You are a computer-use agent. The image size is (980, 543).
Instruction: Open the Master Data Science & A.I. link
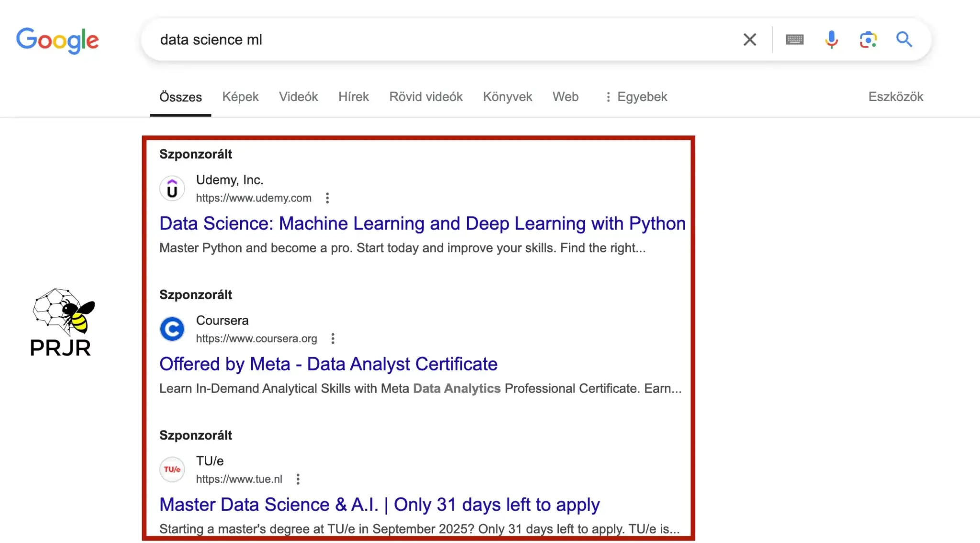coord(379,505)
